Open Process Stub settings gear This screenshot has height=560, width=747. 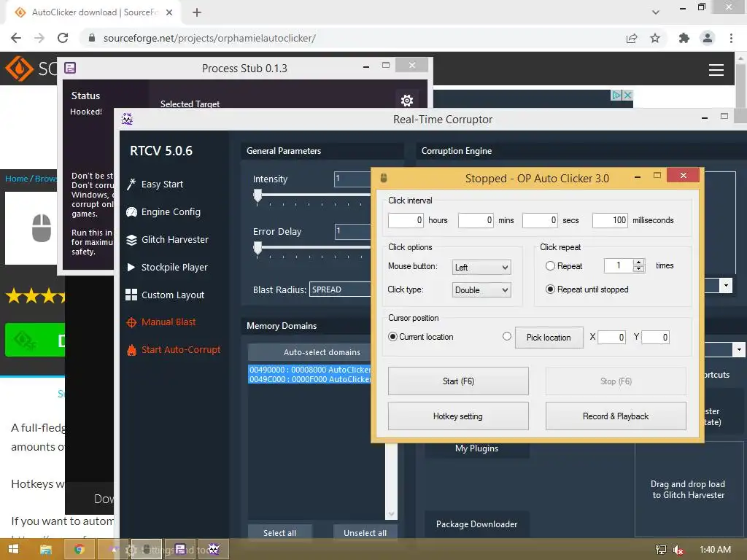coord(407,101)
